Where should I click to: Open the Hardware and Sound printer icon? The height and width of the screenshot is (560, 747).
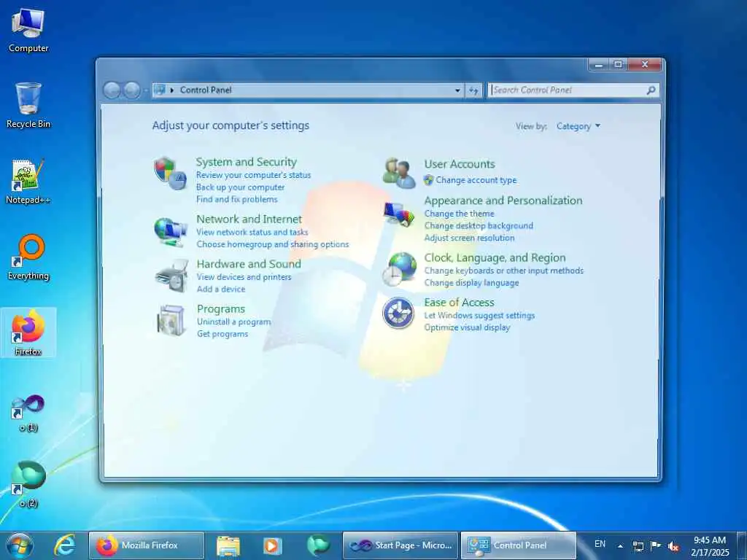pyautogui.click(x=171, y=276)
